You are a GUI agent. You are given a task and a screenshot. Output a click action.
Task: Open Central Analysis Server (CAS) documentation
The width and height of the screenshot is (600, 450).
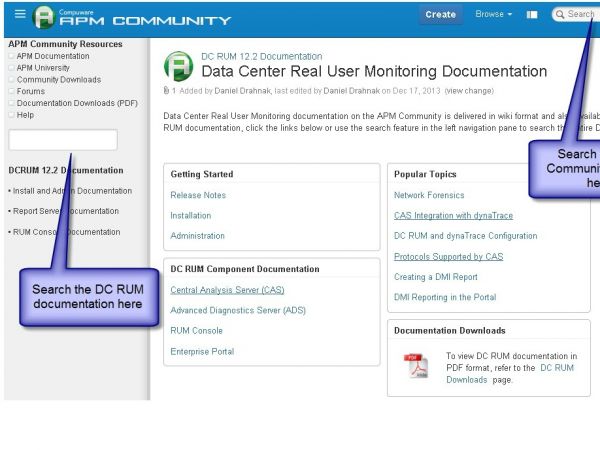(227, 290)
